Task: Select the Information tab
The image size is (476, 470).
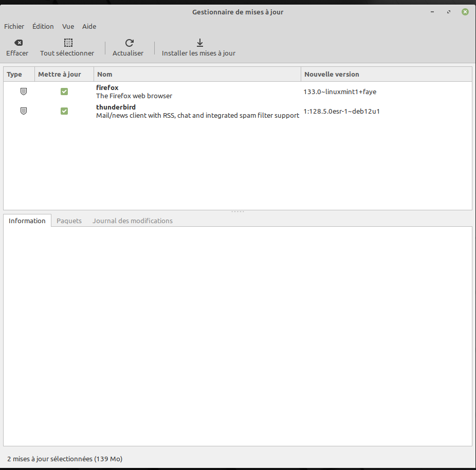Action: [x=27, y=221]
